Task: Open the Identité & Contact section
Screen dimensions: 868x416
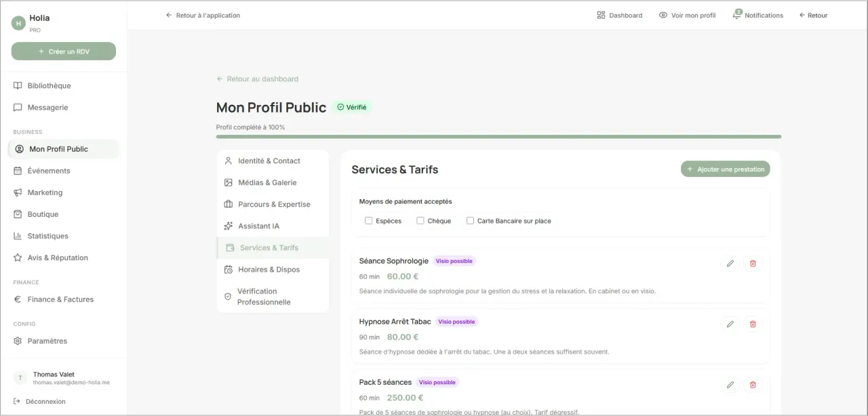Action: click(x=273, y=161)
